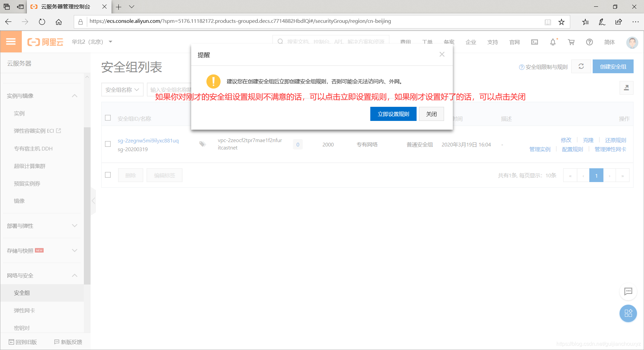Click 修改 for the security group
Image resolution: width=644 pixels, height=350 pixels.
(x=566, y=140)
